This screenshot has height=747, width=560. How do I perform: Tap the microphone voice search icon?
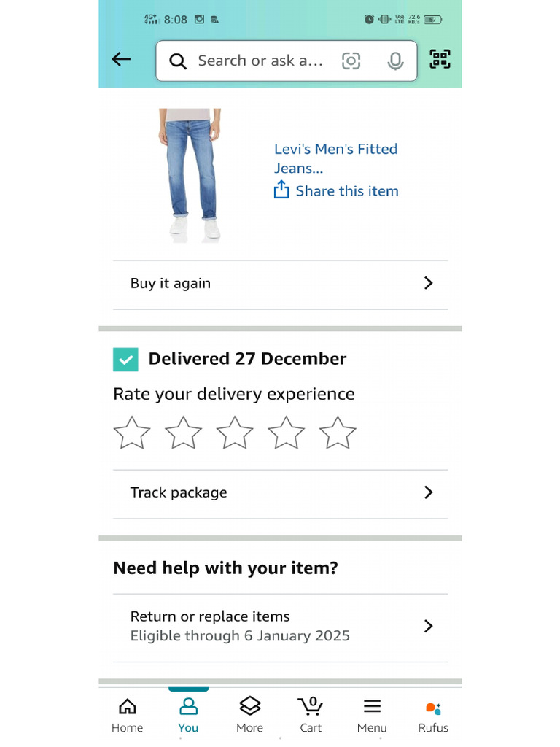(395, 61)
